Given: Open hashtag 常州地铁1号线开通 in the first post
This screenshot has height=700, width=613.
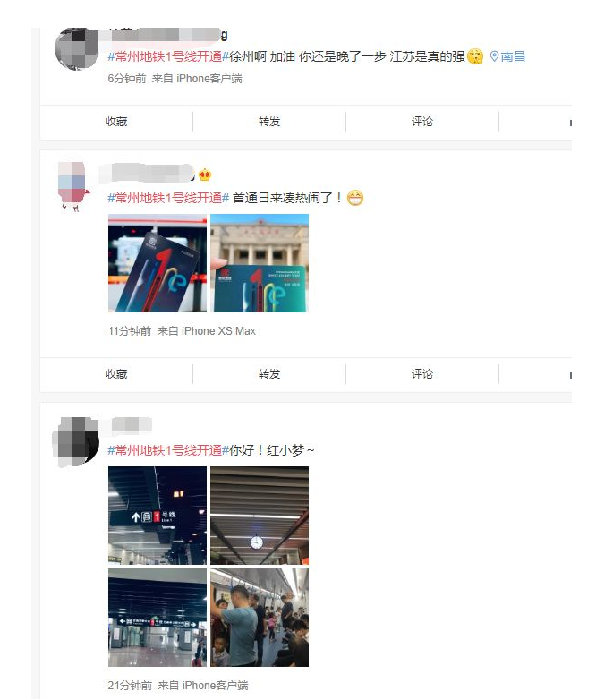Looking at the screenshot, I should tap(168, 56).
